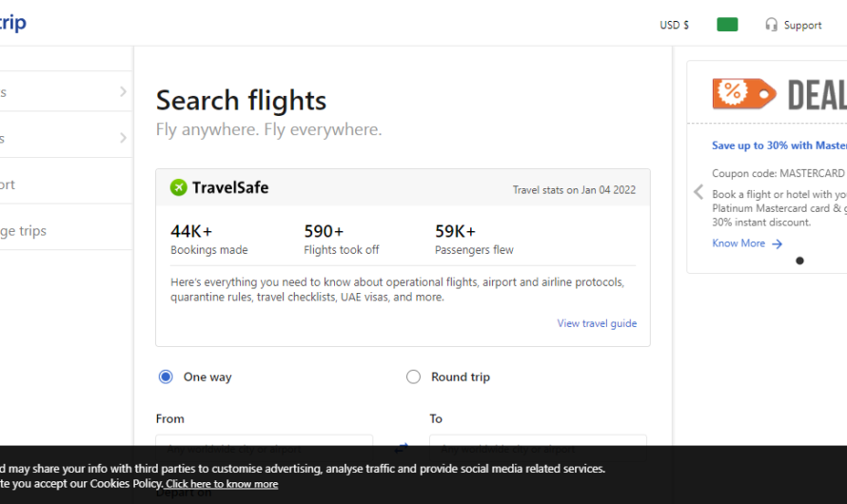Viewport: 847px width, 504px height.
Task: Expand the first sidebar item chevron
Action: [123, 92]
